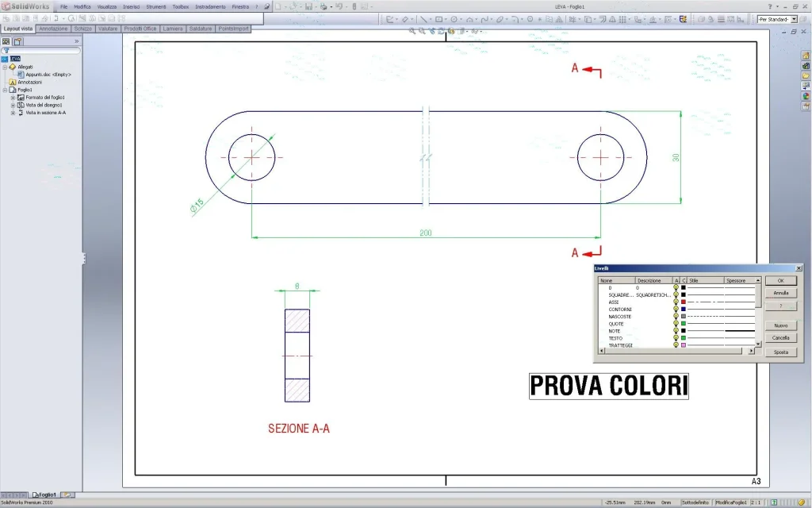Click the ? help button in Livelli
The width and height of the screenshot is (812, 508).
click(781, 306)
